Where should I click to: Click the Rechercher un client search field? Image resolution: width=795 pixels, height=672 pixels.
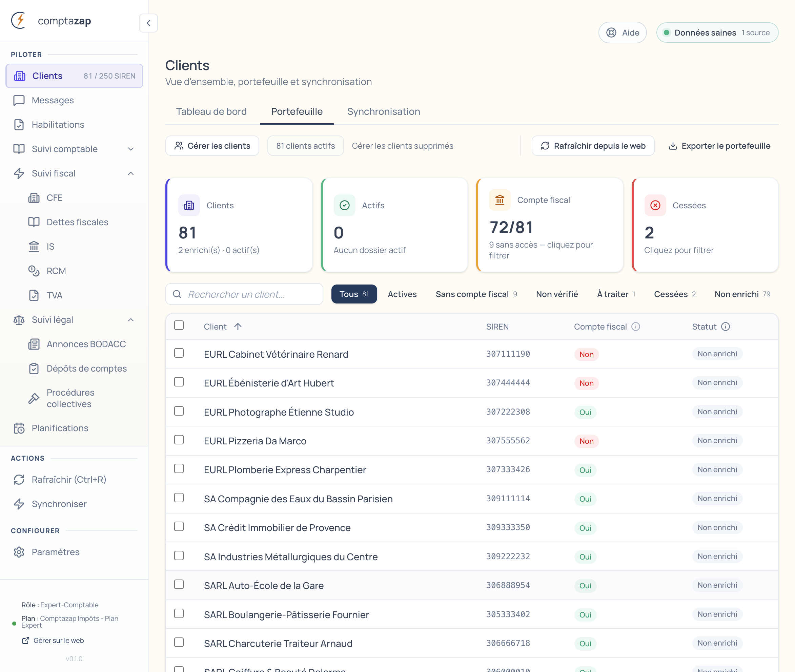coord(244,294)
